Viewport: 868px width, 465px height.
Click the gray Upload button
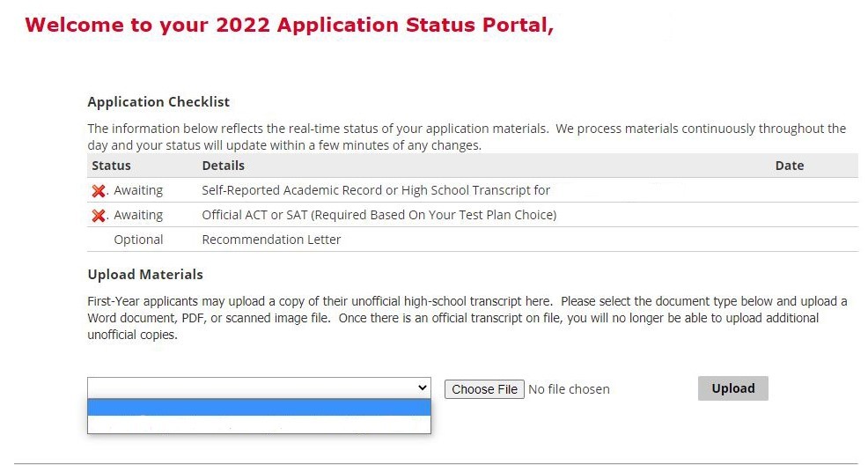pyautogui.click(x=732, y=388)
